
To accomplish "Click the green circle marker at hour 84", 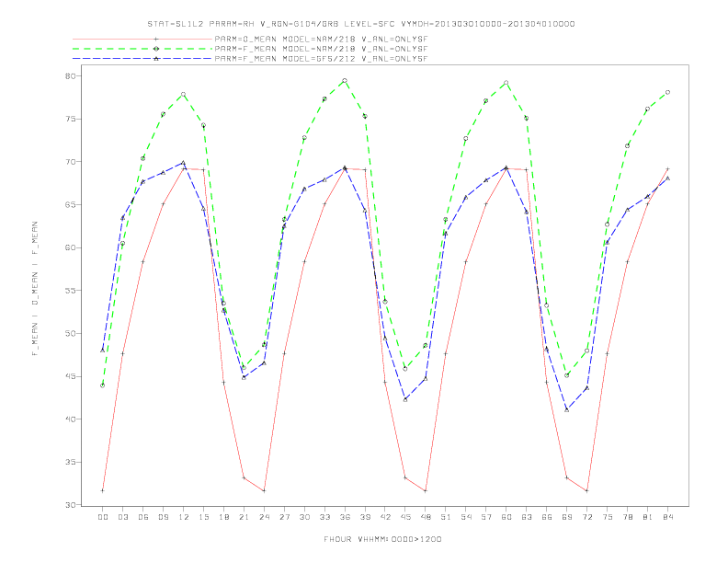I will point(667,92).
